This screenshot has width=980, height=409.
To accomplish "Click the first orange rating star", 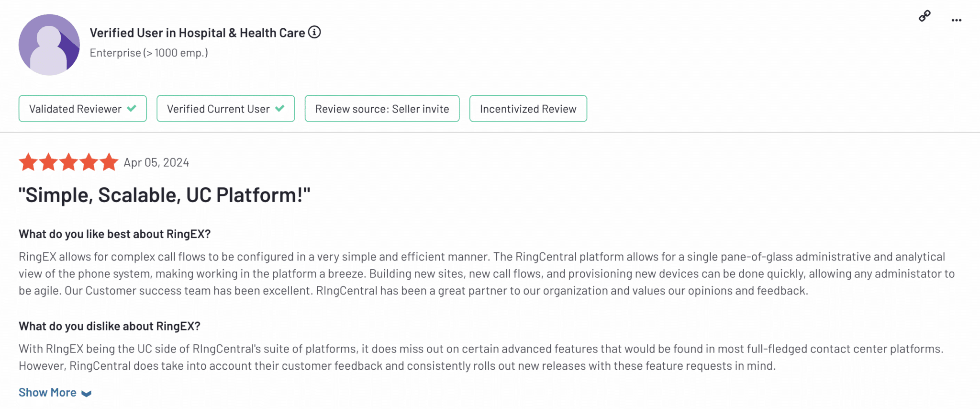I will pyautogui.click(x=28, y=162).
